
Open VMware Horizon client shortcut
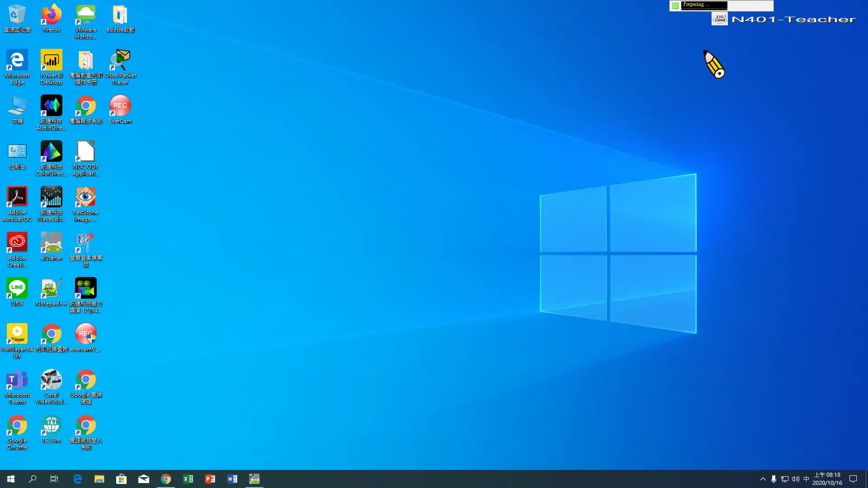pos(85,22)
